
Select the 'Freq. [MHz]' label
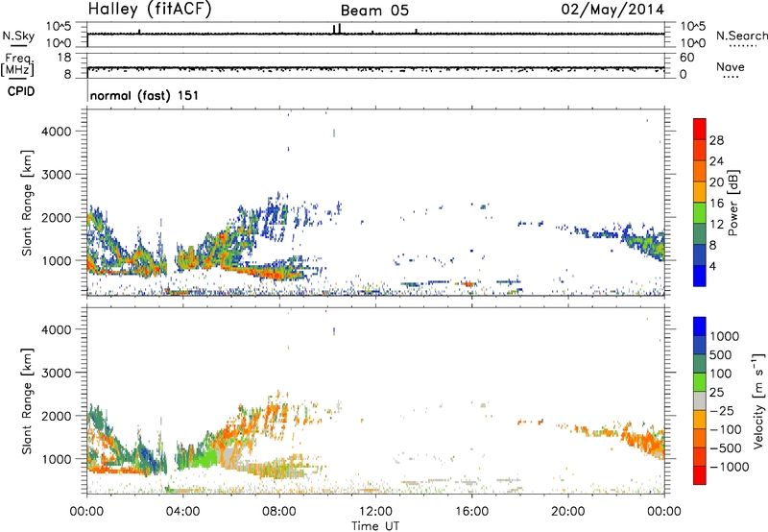pyautogui.click(x=18, y=64)
